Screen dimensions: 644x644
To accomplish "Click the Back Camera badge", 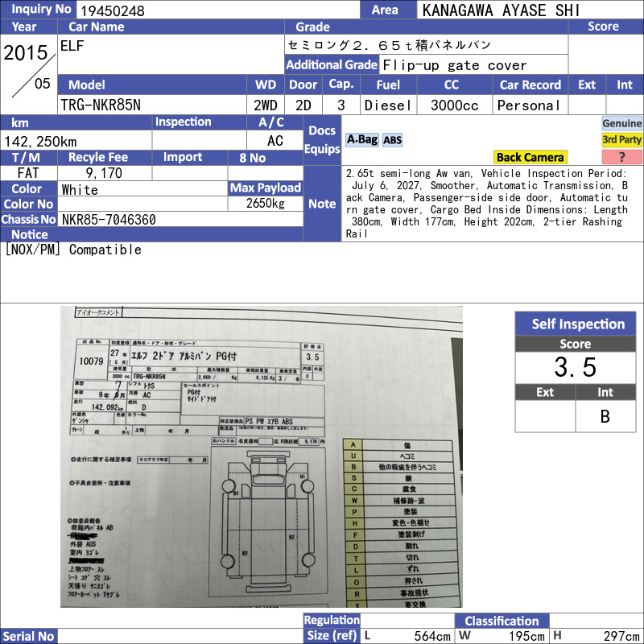I will click(530, 157).
